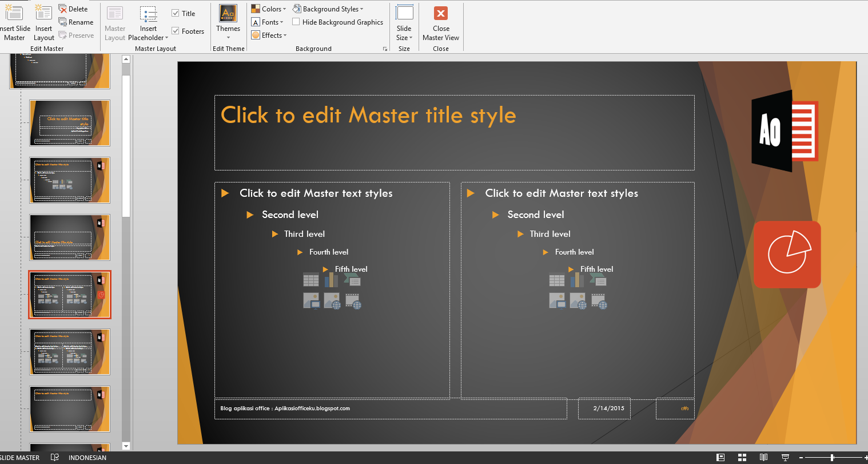Click the Insert Layout button
This screenshot has height=464, width=868.
(43, 23)
